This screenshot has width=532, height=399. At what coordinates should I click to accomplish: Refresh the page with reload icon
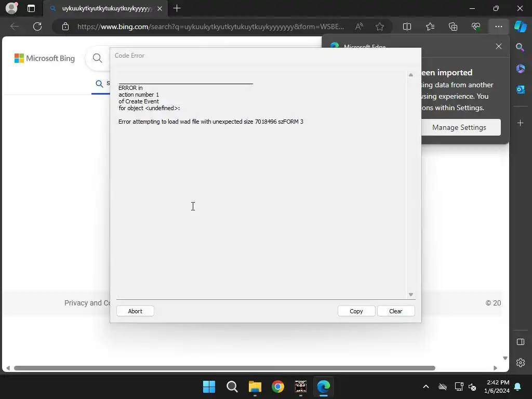(x=37, y=26)
